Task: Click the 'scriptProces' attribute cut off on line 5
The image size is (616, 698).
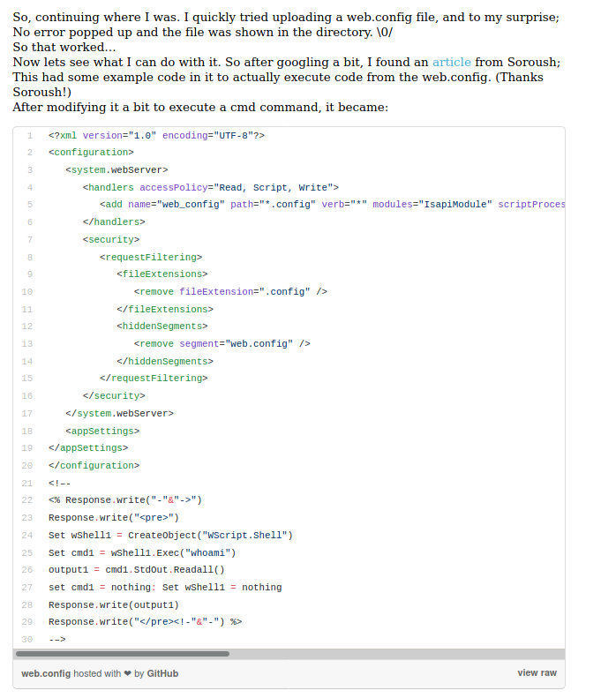Action: (531, 205)
